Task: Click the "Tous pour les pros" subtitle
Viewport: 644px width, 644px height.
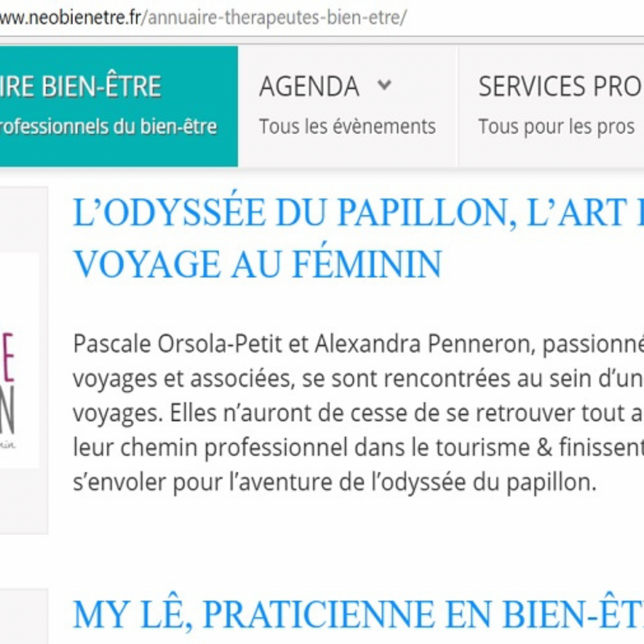Action: tap(557, 126)
